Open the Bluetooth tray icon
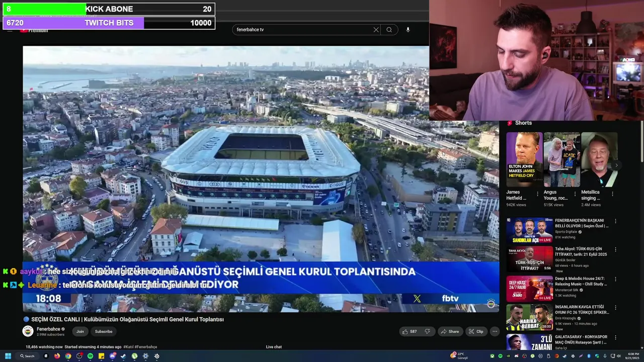Screen dimensions: 644x362 click(x=589, y=356)
